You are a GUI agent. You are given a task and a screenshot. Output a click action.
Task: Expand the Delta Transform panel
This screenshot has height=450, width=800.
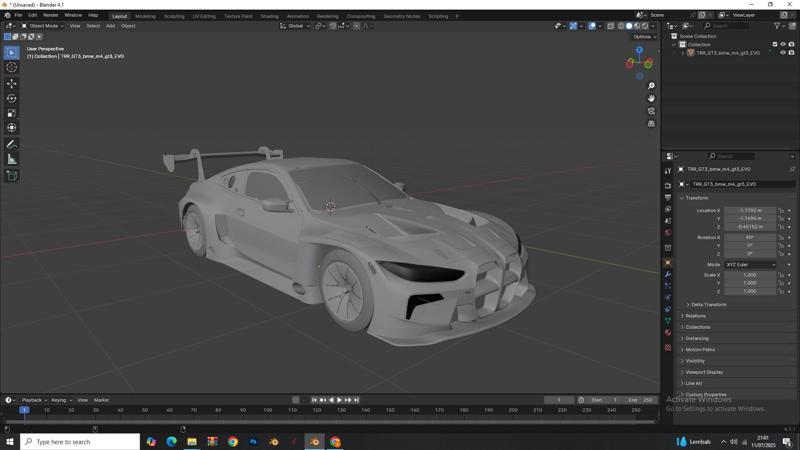709,305
